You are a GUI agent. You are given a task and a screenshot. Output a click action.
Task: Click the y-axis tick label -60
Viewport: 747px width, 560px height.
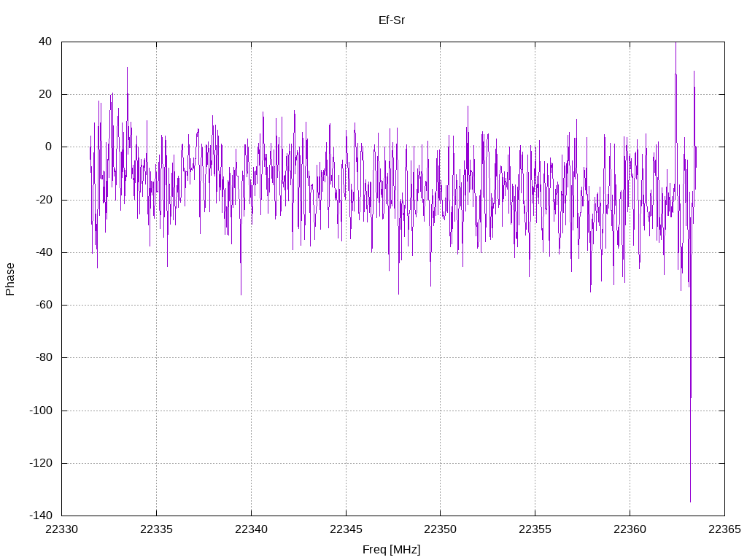coord(44,305)
